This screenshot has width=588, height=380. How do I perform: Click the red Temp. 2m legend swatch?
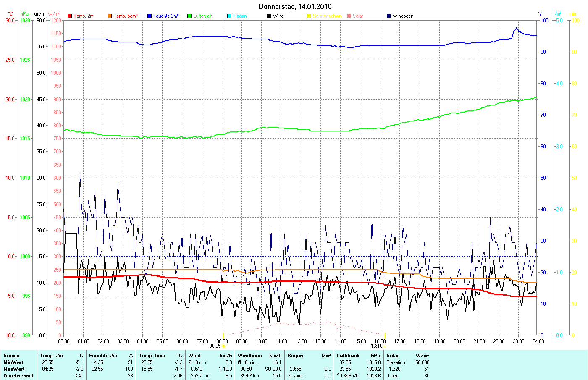(70, 16)
